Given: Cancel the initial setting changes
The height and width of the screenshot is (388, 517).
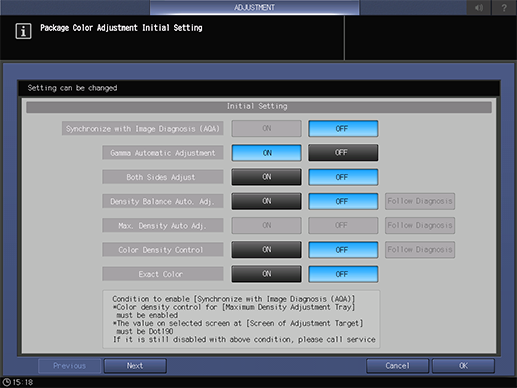Looking at the screenshot, I should (x=397, y=366).
